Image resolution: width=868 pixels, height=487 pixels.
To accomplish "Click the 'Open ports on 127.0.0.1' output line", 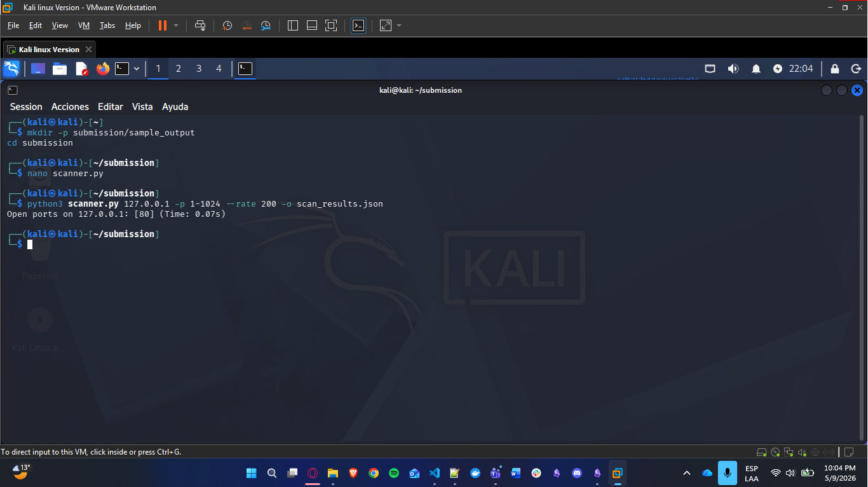I will [116, 214].
